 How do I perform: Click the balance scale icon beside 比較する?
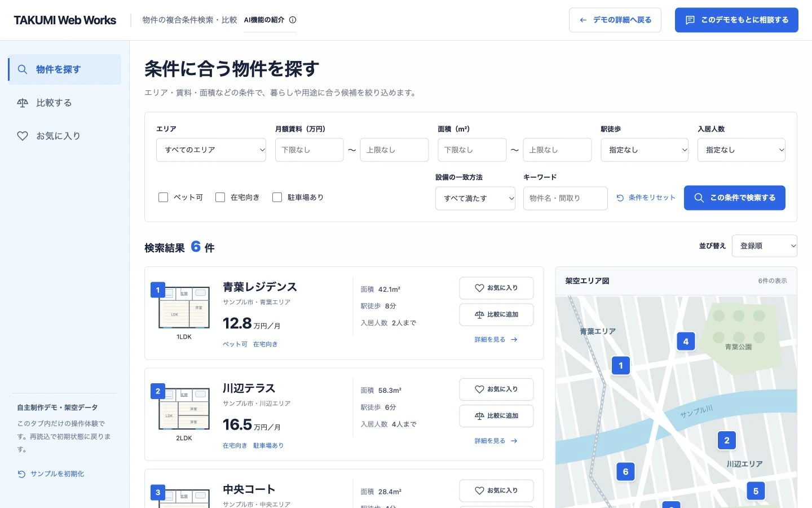(23, 103)
